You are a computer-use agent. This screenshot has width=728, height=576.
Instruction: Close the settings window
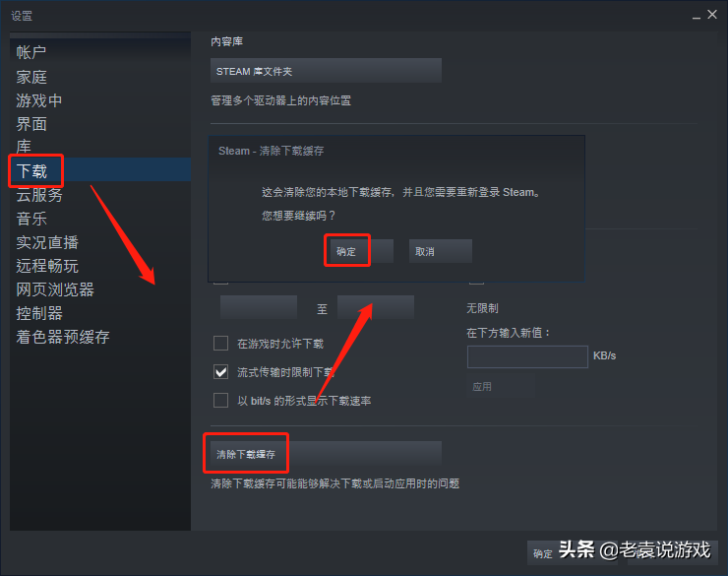pos(712,15)
